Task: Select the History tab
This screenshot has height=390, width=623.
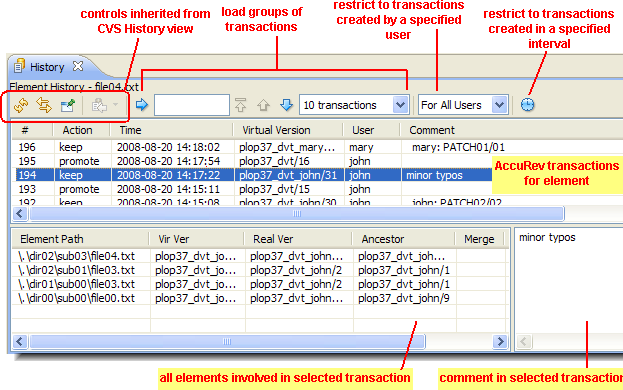Action: click(x=47, y=67)
